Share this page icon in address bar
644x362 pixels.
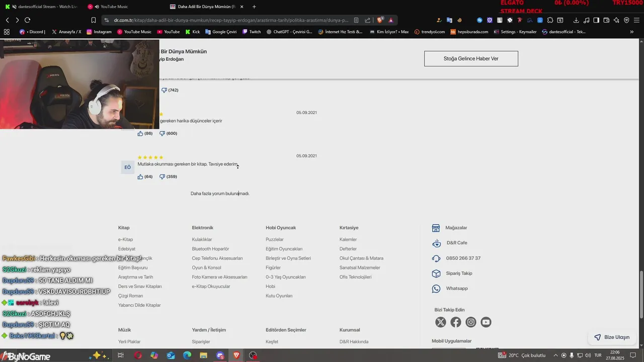pos(367,20)
